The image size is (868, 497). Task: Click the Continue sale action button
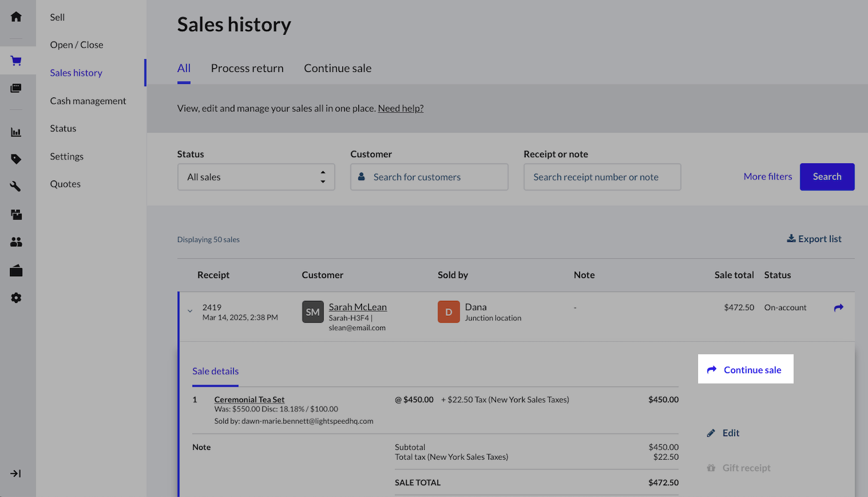[745, 370]
